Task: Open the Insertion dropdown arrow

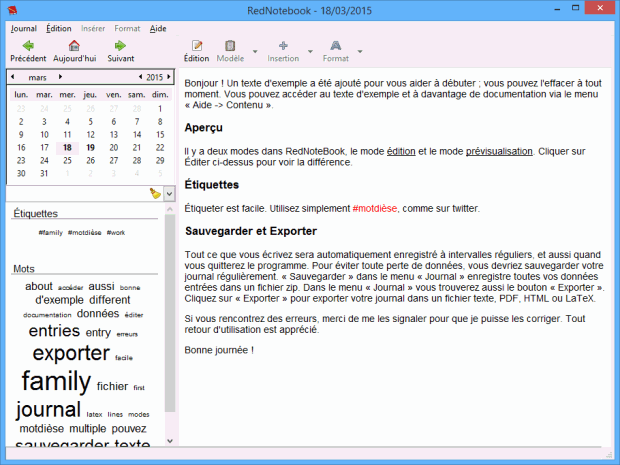Action: (x=310, y=51)
